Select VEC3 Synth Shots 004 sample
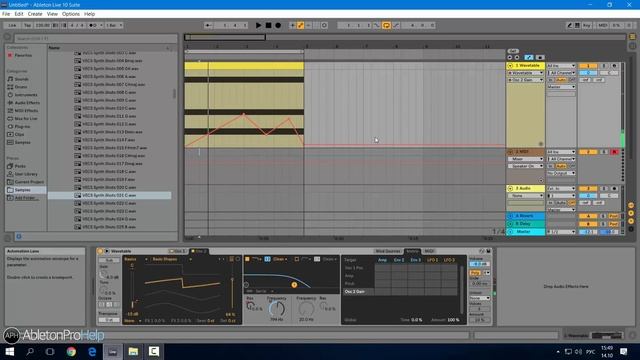640x360 pixels. 112,61
